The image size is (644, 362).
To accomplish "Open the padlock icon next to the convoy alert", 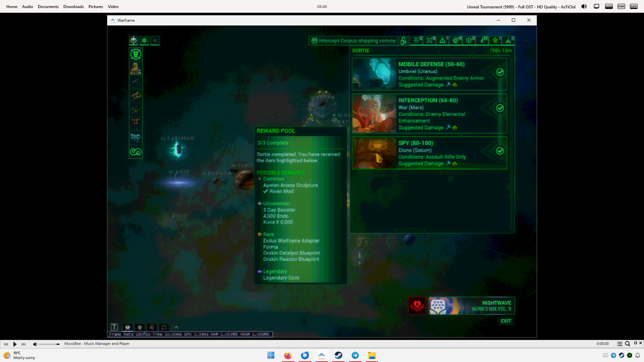I will pyautogui.click(x=404, y=41).
